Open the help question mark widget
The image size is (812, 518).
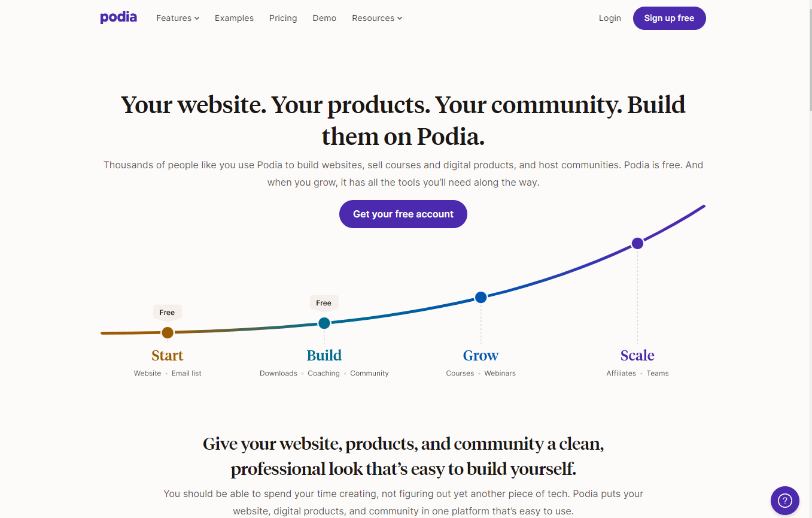784,501
